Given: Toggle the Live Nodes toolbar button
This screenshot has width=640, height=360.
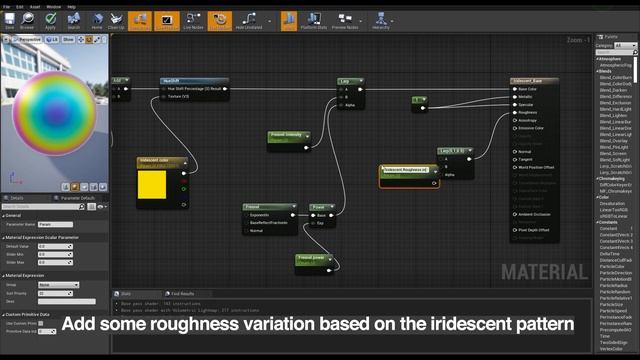Looking at the screenshot, I should point(193,20).
